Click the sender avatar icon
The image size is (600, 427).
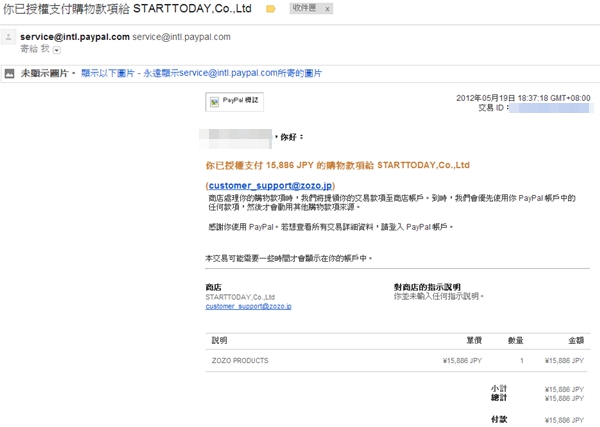coord(8,37)
